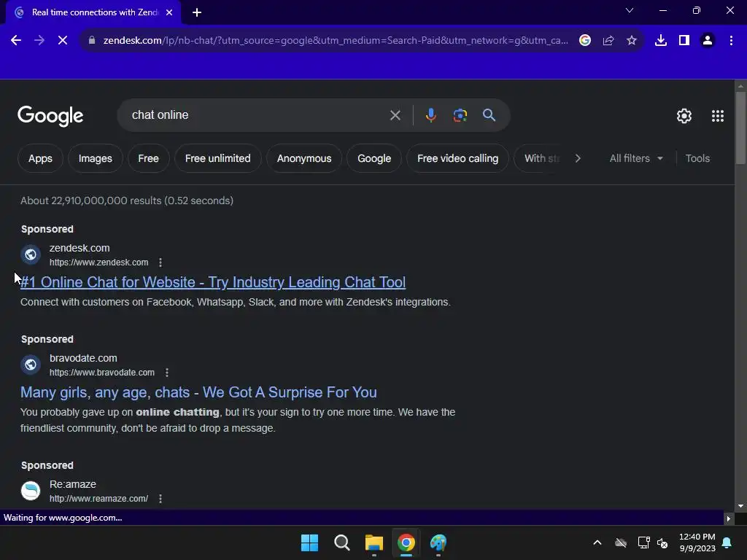Click the https://www.zendesk.com URL
Viewport: 747px width, 560px height.
[99, 262]
